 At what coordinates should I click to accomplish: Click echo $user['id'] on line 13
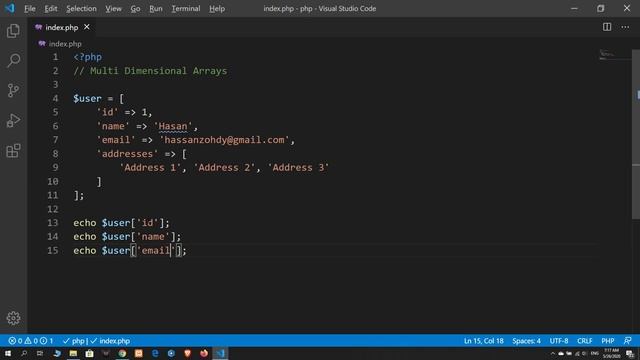coord(121,223)
